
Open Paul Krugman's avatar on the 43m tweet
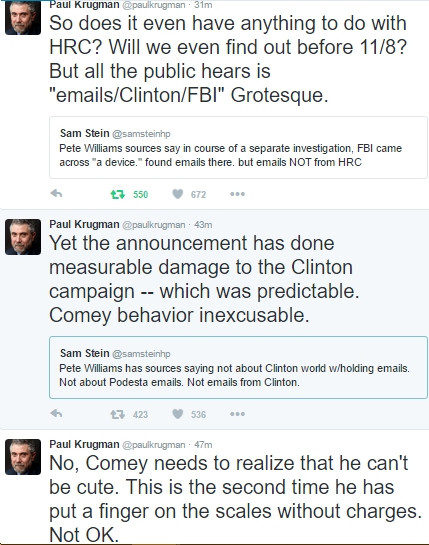23,237
